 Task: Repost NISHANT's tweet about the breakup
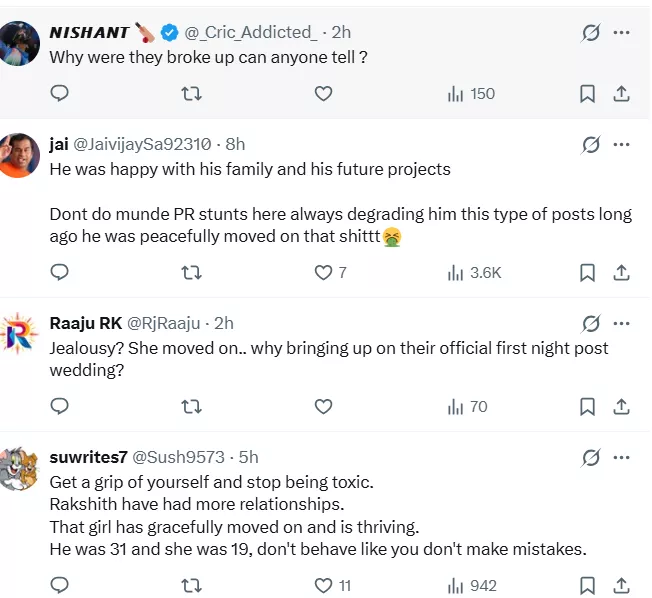click(x=192, y=93)
